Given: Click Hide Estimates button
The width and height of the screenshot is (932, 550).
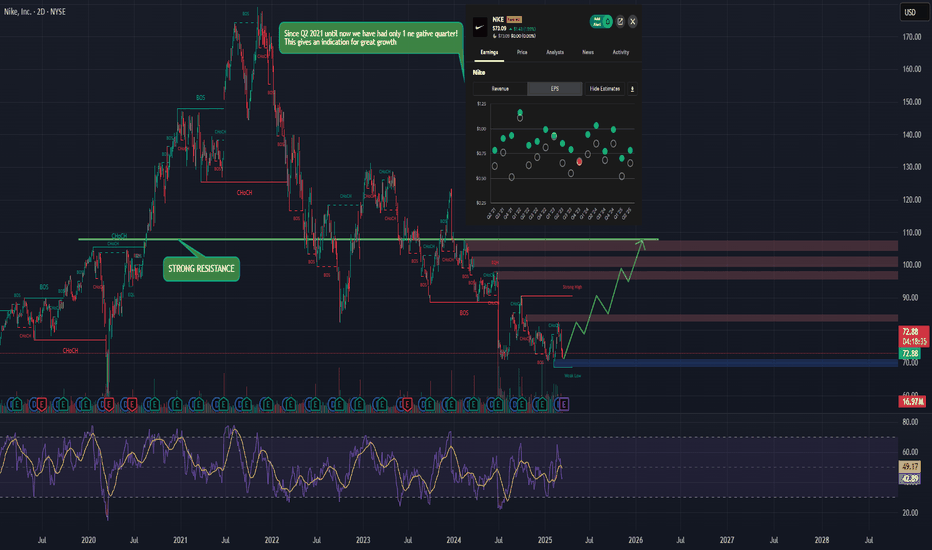Looking at the screenshot, I should click(x=604, y=89).
